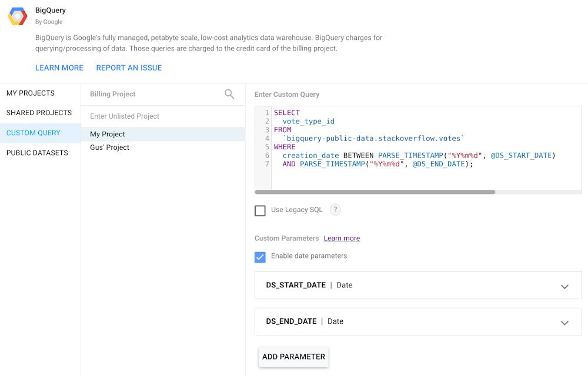
Task: Click the BigQuery hexagon logo icon
Action: [x=18, y=16]
